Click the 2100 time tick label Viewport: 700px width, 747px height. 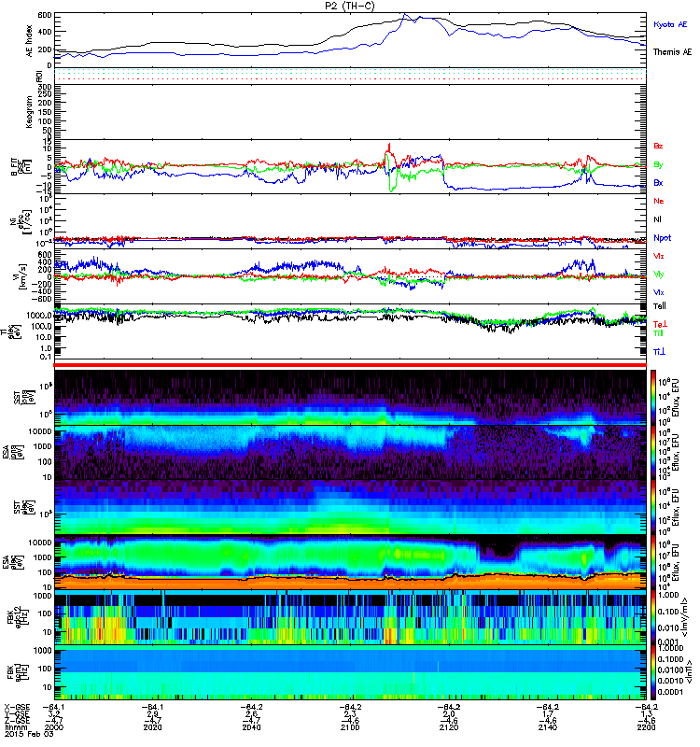coord(350,727)
